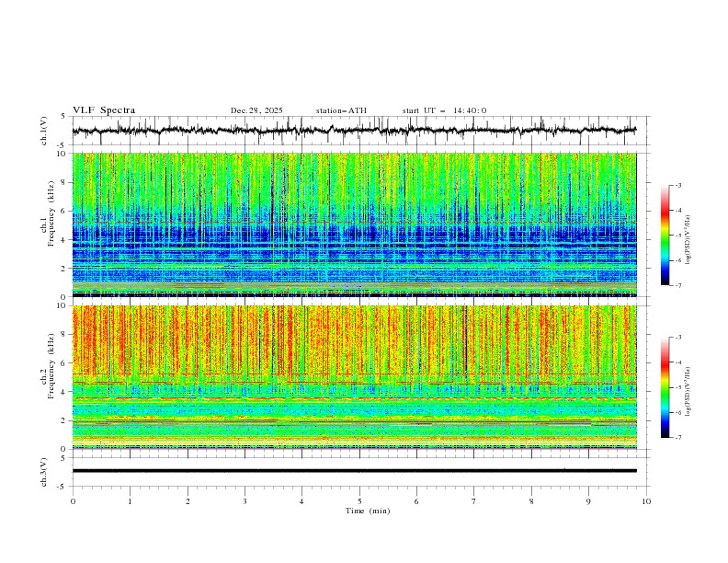
Task: Click the "station=ATH" header label
Action: [341, 110]
